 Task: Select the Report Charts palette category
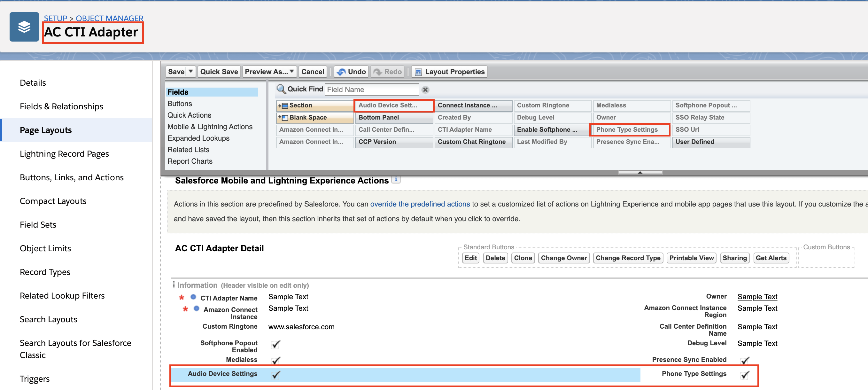pos(190,161)
